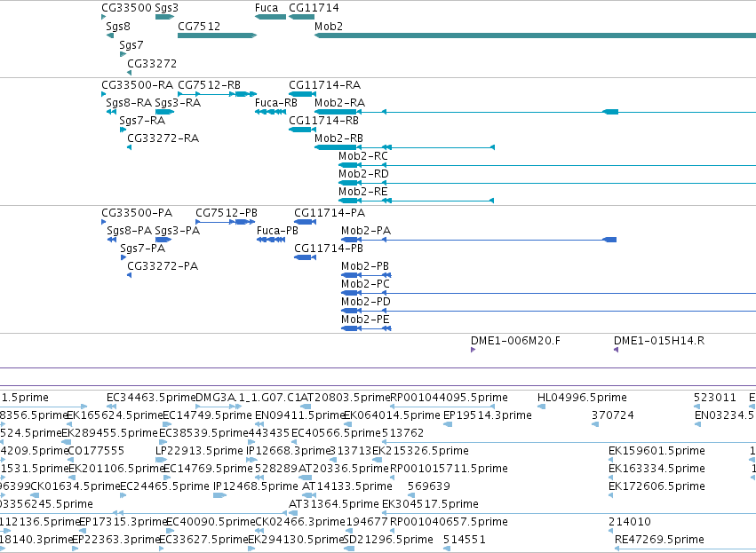756x553 pixels.
Task: Select the plain CG11714 gene label
Action: (x=314, y=8)
